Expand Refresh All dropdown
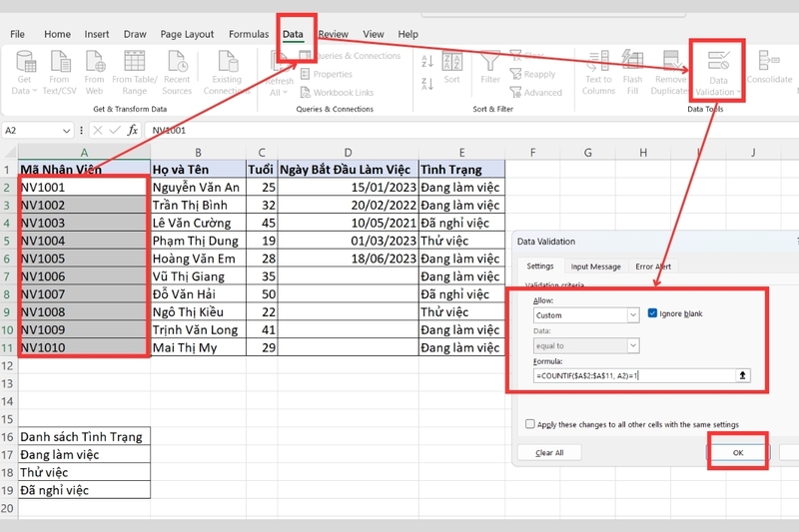Image resolution: width=799 pixels, height=532 pixels. (279, 93)
